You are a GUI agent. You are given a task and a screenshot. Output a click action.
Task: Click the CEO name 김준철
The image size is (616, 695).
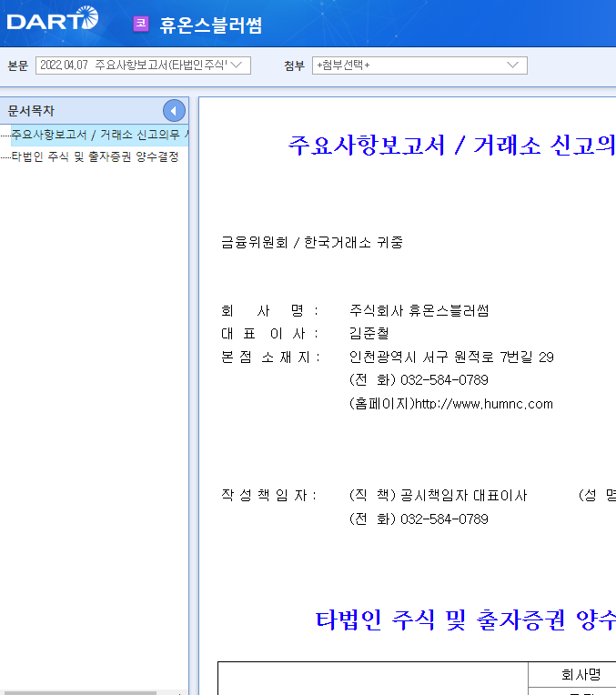coord(369,333)
